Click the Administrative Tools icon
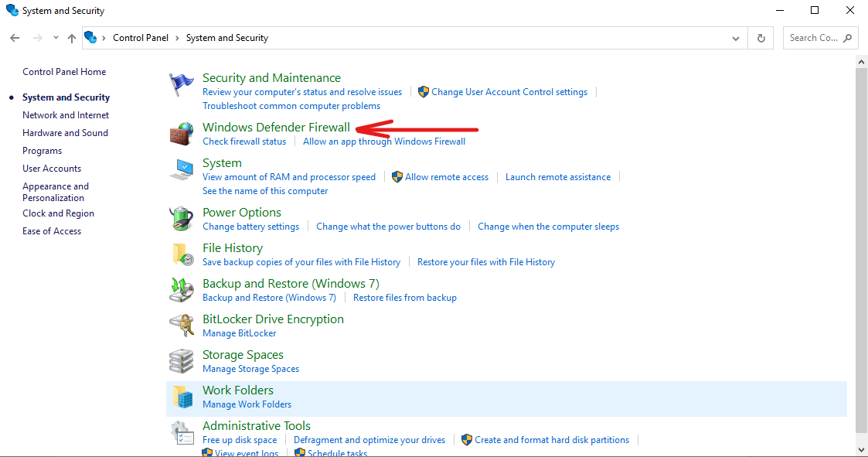This screenshot has width=868, height=457. tap(182, 432)
